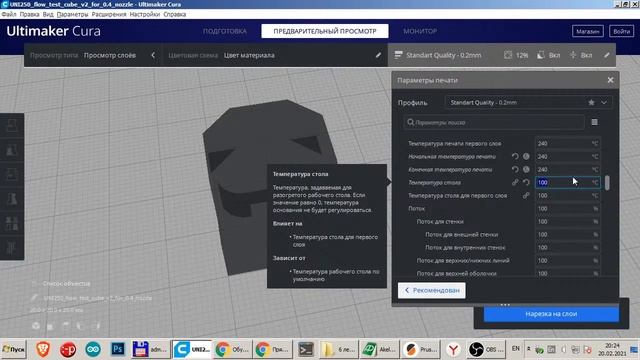
Task: Open Цветовая схема dropdown Цвет материала
Action: point(249,55)
